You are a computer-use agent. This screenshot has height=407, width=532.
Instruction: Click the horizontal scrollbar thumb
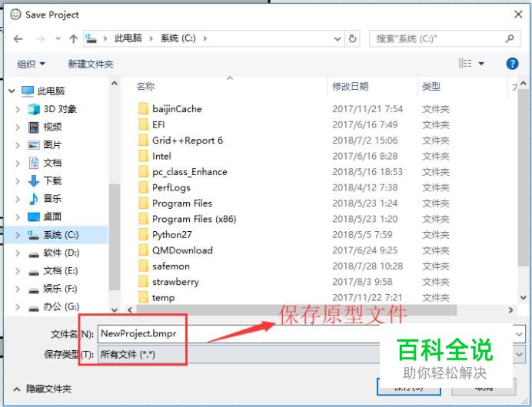point(296,309)
